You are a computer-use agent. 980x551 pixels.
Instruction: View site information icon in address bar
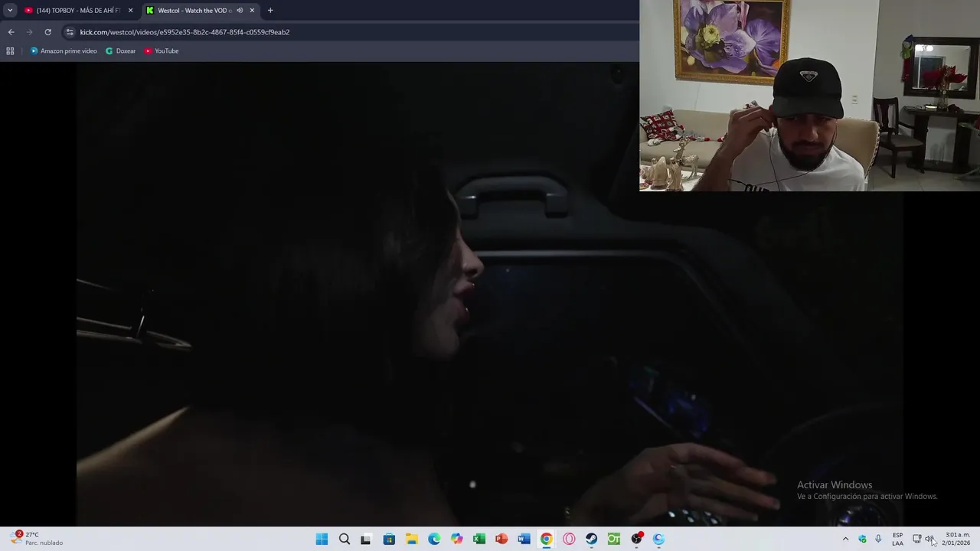tap(70, 32)
